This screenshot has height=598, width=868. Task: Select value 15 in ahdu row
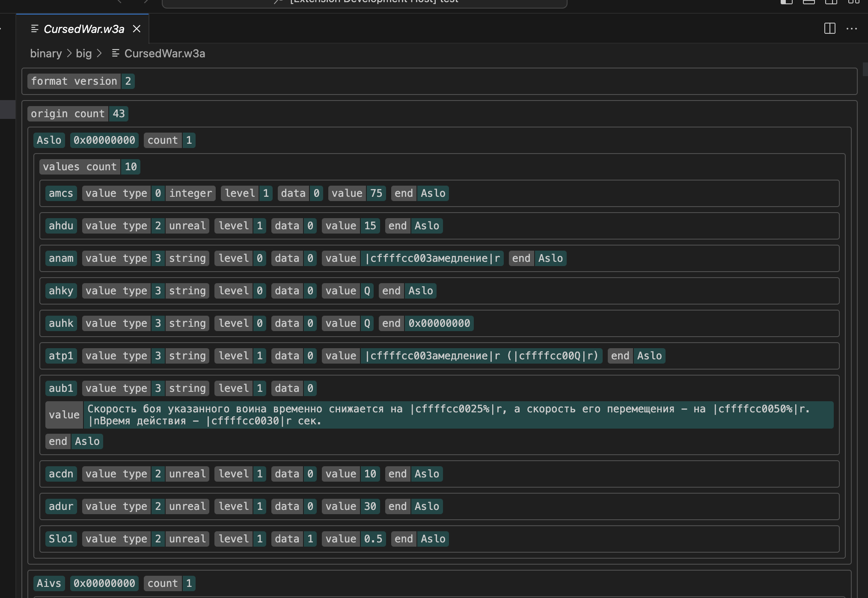[370, 226]
